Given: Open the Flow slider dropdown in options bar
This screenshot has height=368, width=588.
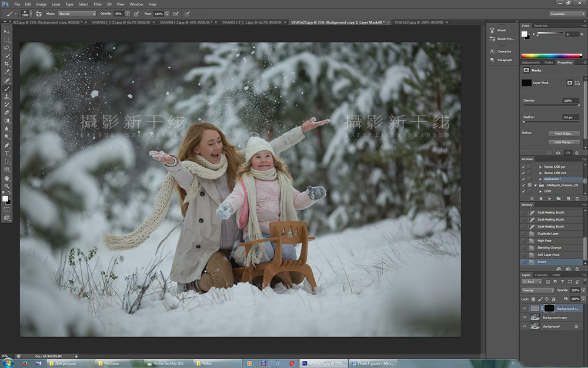Looking at the screenshot, I should point(167,14).
